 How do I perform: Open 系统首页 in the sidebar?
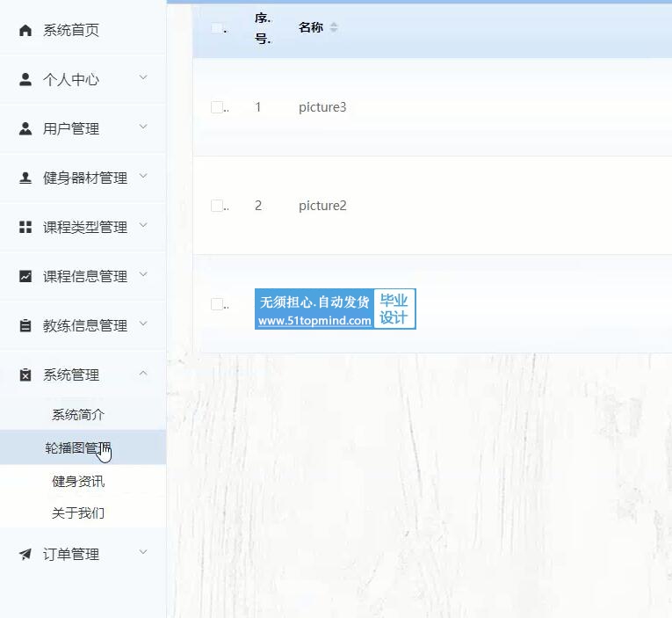tap(71, 31)
